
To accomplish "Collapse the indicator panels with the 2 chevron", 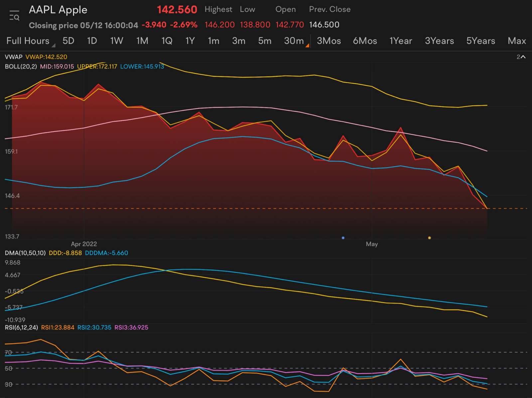I will (521, 57).
